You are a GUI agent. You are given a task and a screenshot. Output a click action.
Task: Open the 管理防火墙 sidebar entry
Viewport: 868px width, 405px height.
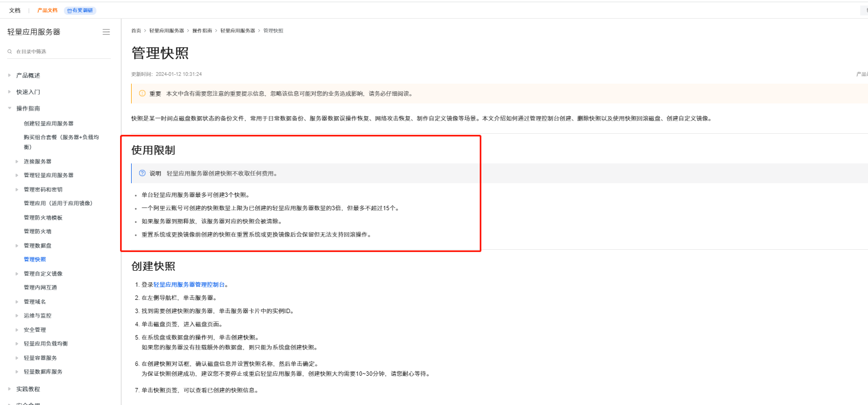pos(37,231)
